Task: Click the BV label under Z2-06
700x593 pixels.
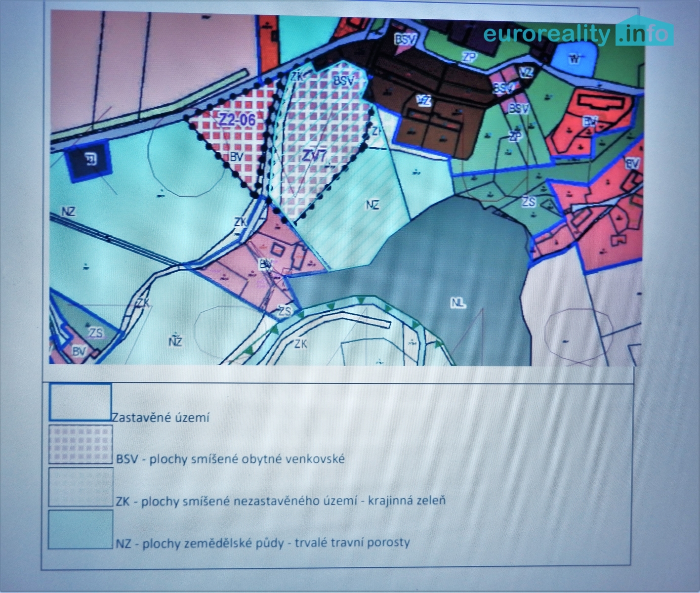Action: [x=237, y=157]
